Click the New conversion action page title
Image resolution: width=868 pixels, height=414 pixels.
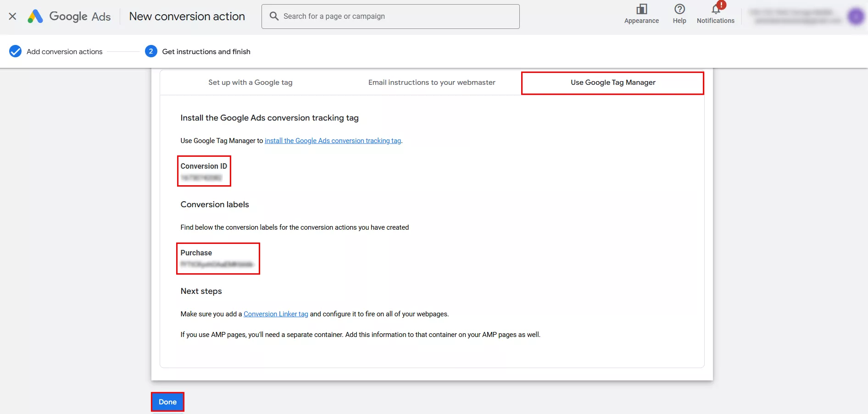[x=187, y=17]
